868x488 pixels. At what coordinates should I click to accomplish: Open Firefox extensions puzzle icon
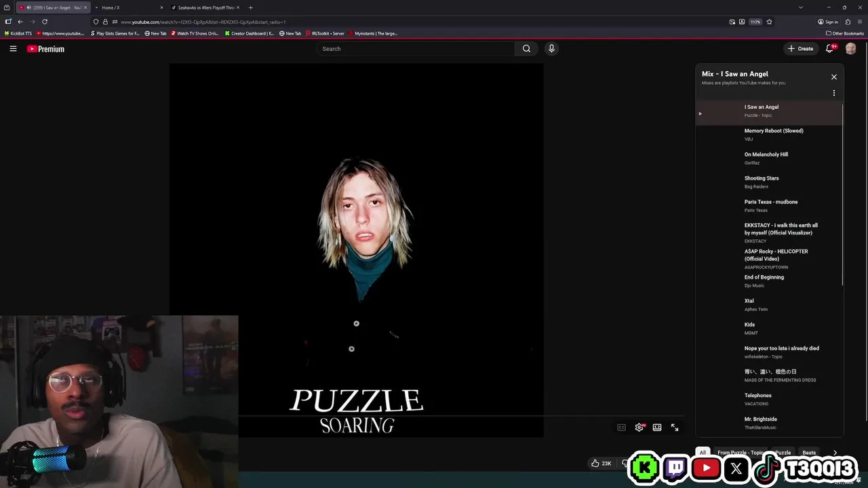pos(848,22)
